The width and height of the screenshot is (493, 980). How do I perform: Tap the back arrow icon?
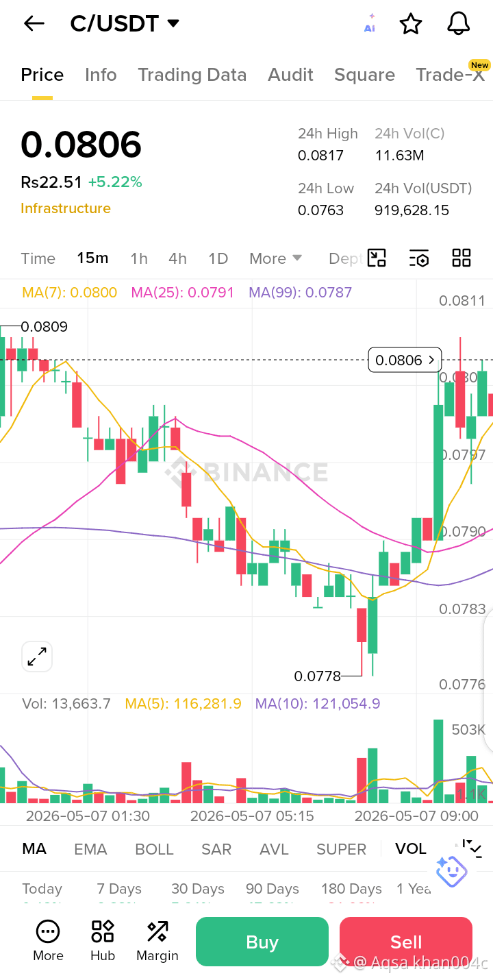[34, 23]
